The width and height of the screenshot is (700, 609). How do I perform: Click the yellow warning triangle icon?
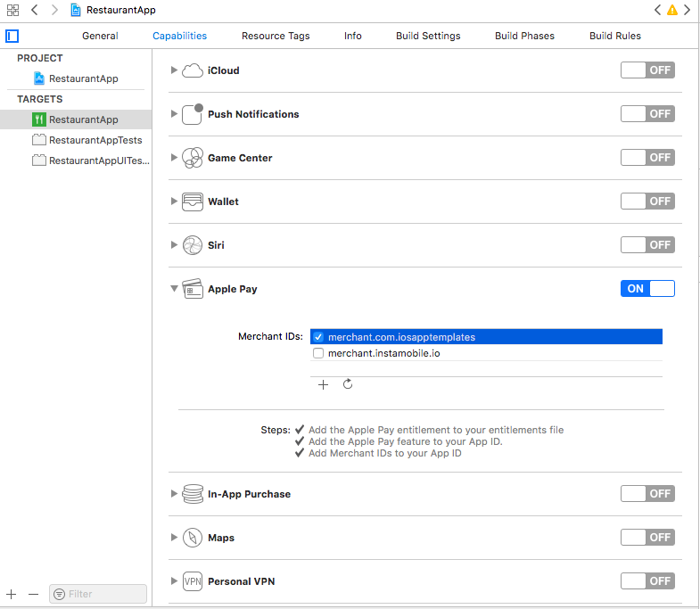point(671,10)
